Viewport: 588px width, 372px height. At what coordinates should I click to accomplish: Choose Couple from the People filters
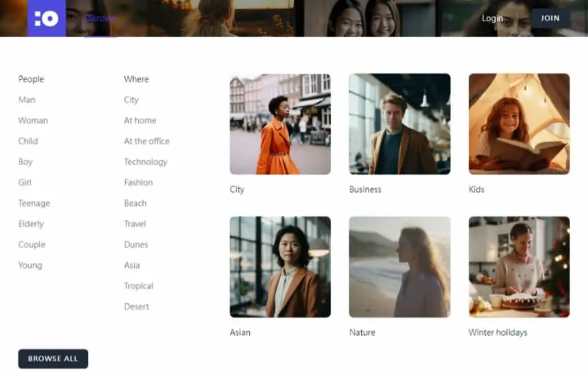click(x=32, y=245)
